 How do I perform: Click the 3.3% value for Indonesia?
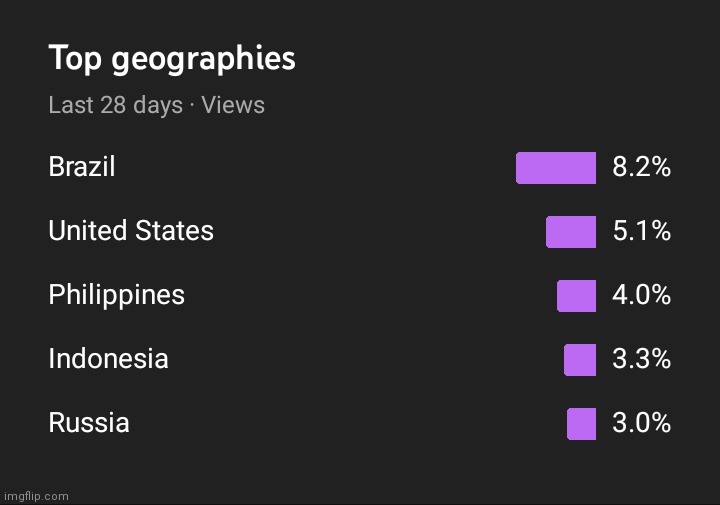(x=641, y=359)
